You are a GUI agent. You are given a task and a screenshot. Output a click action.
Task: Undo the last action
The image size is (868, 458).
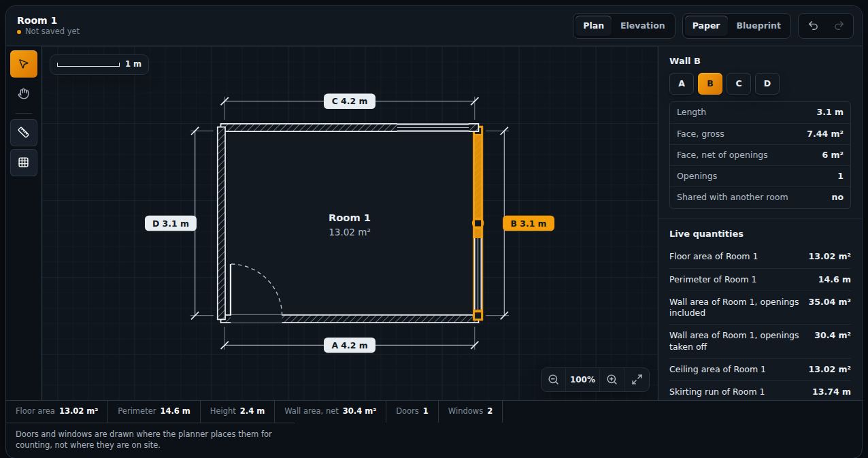coord(813,26)
